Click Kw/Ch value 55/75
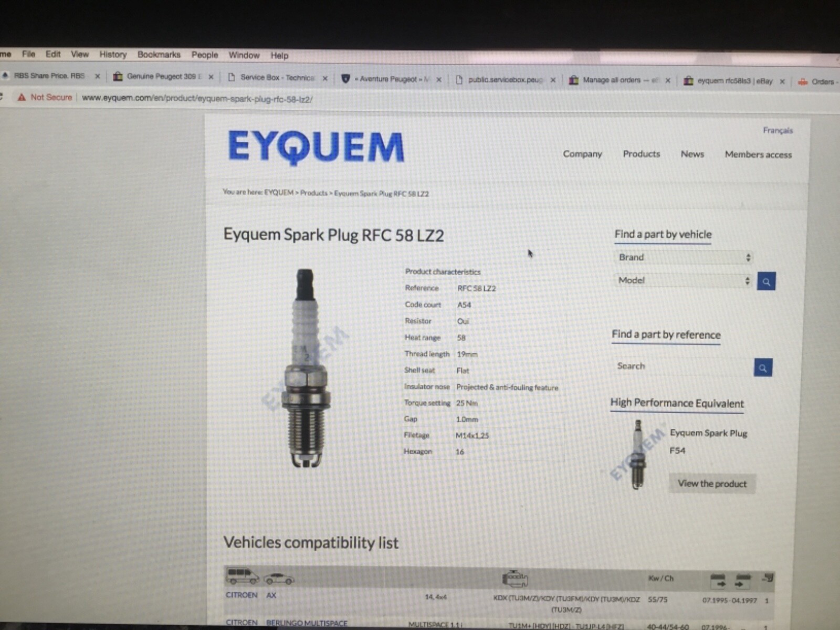840x630 pixels. click(657, 599)
